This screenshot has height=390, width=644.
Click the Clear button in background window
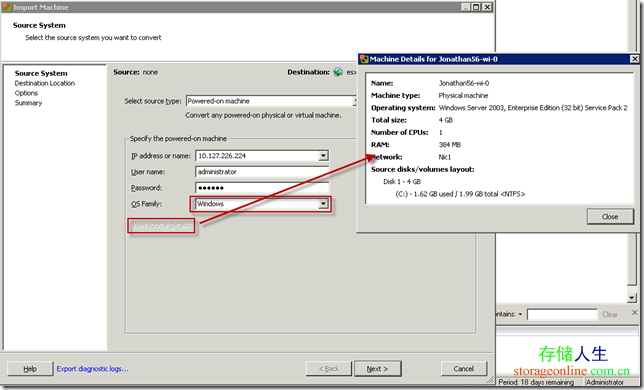click(x=610, y=314)
